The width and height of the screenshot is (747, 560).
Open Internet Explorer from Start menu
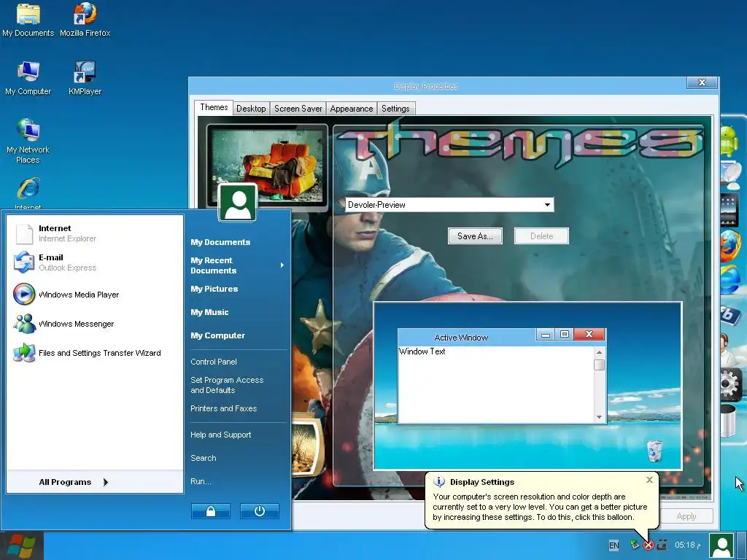94,233
